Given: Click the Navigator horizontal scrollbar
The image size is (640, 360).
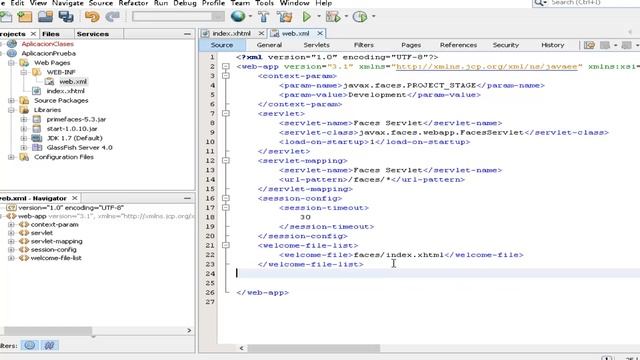Looking at the screenshot, I should [48, 330].
